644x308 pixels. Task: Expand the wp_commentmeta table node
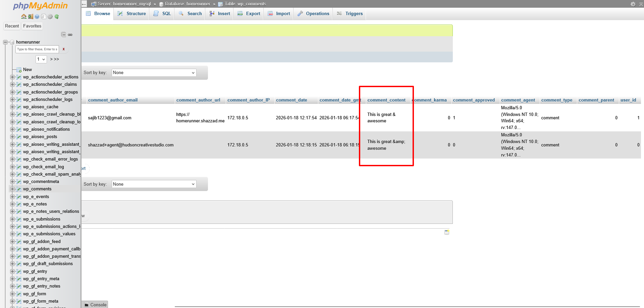[x=12, y=182]
